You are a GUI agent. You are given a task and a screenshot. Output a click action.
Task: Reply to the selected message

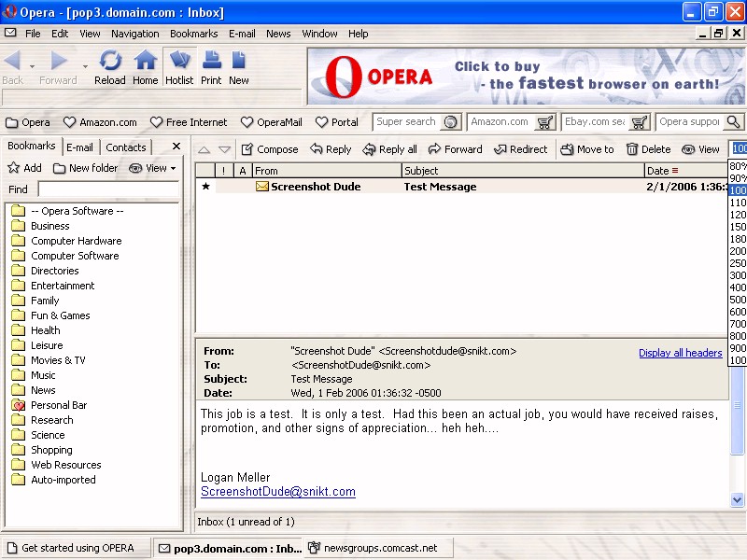[331, 149]
